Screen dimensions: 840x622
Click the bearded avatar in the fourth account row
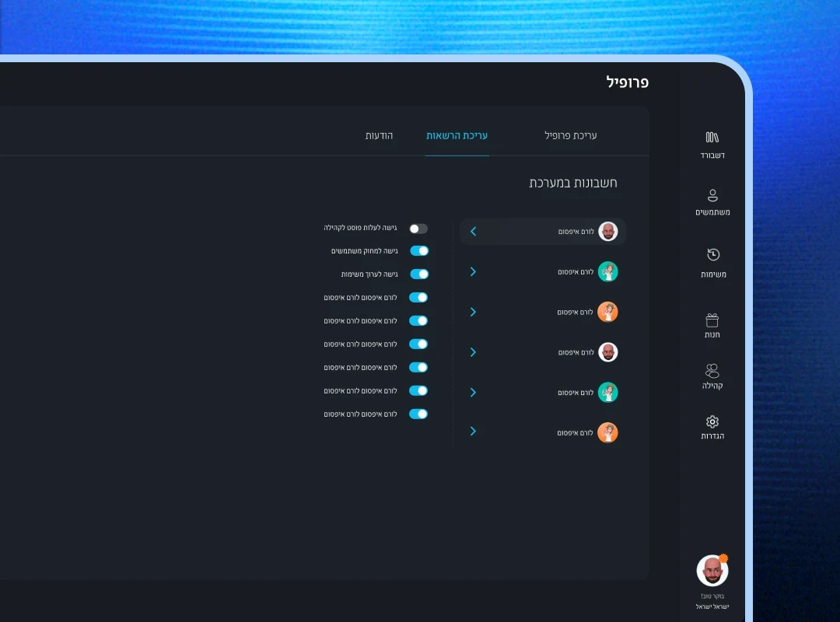[608, 352]
